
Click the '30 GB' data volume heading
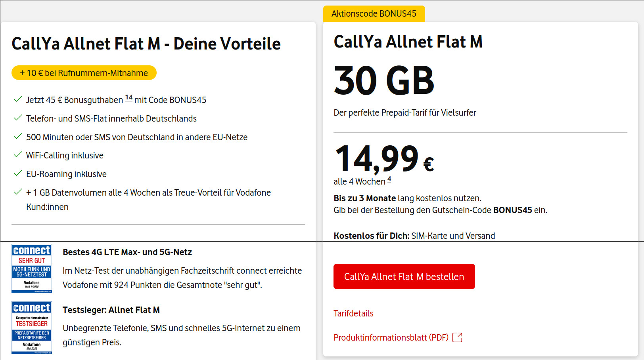coord(384,81)
